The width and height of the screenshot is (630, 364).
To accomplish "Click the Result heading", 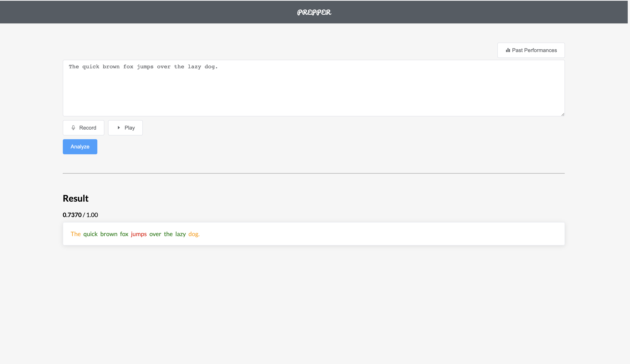I will click(x=75, y=198).
